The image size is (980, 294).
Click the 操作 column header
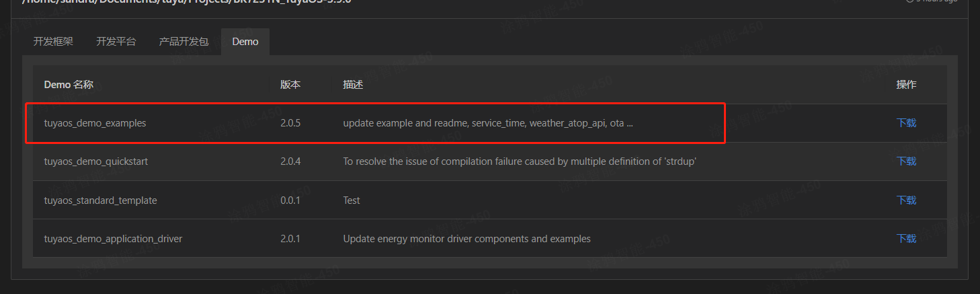coord(906,85)
